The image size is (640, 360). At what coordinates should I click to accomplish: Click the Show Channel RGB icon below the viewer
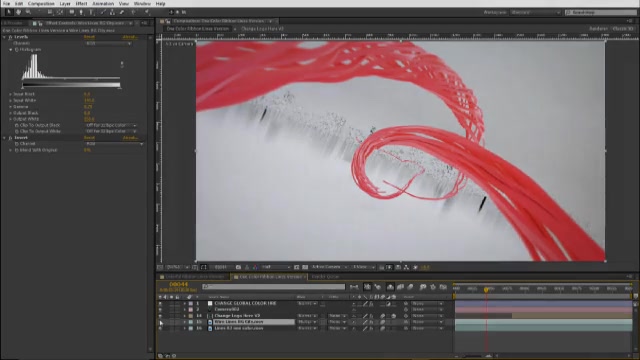(x=255, y=267)
